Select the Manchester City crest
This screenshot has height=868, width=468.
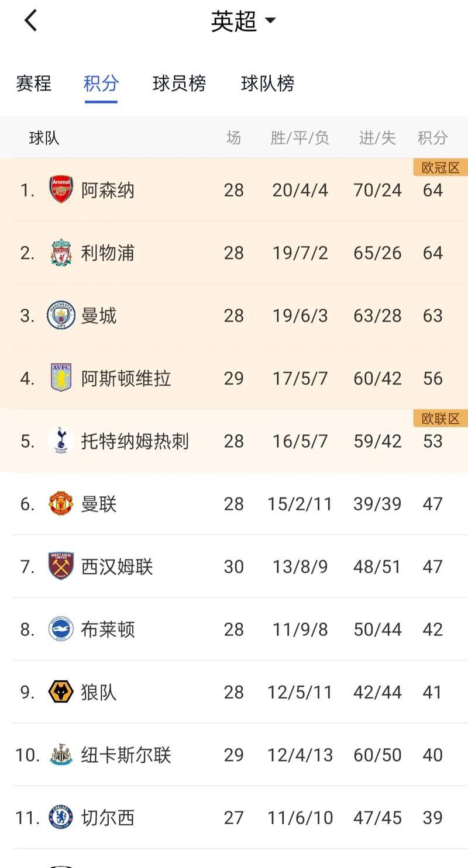(x=61, y=316)
